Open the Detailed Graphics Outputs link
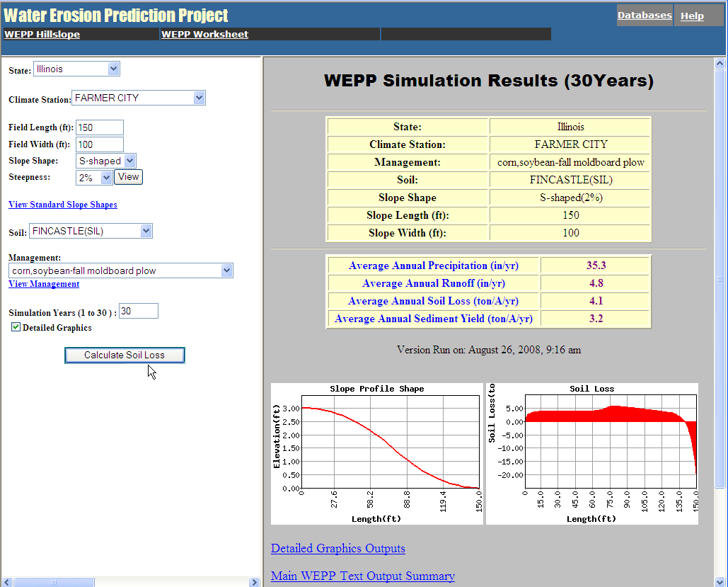This screenshot has width=728, height=587. (338, 549)
